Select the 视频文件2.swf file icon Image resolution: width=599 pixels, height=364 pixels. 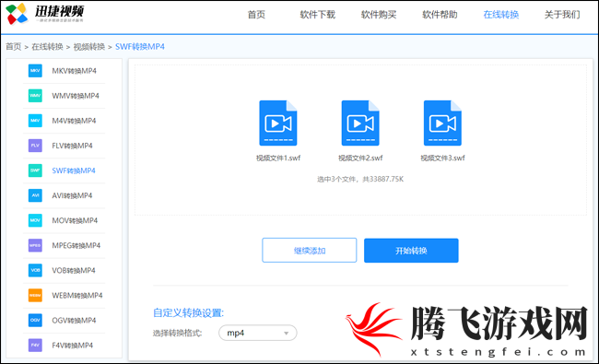[x=360, y=123]
